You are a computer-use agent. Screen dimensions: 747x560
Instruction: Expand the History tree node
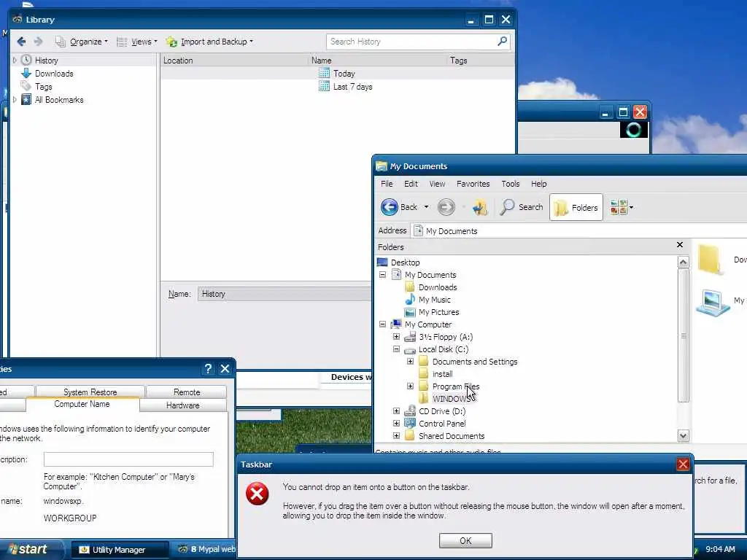point(15,61)
